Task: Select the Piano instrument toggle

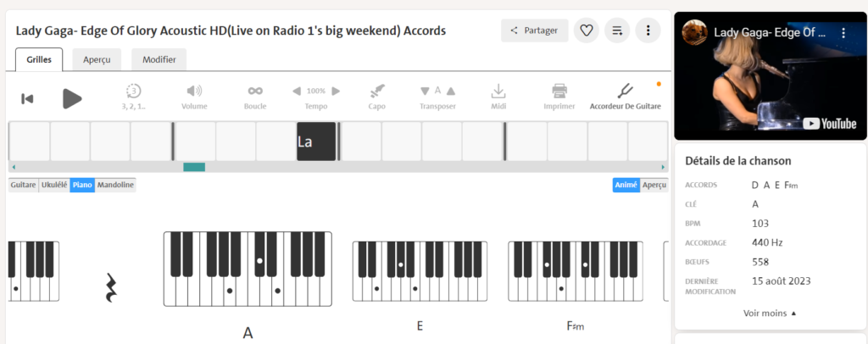Action: pyautogui.click(x=82, y=185)
